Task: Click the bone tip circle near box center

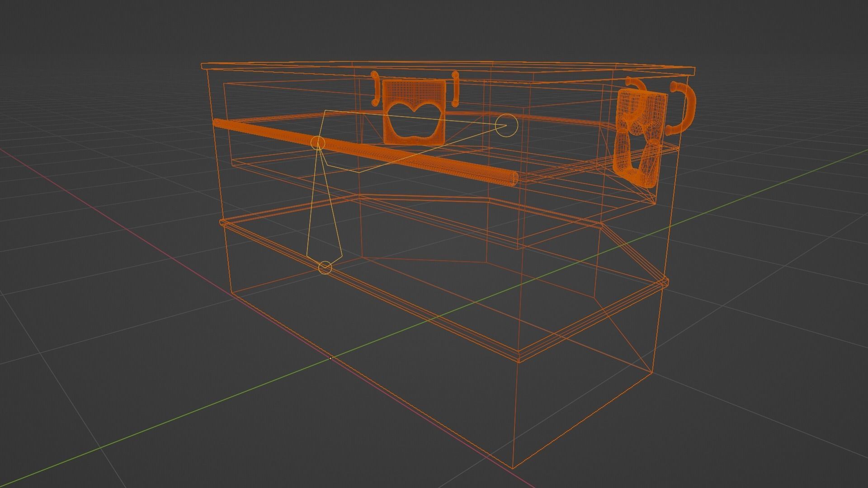Action: coord(506,126)
